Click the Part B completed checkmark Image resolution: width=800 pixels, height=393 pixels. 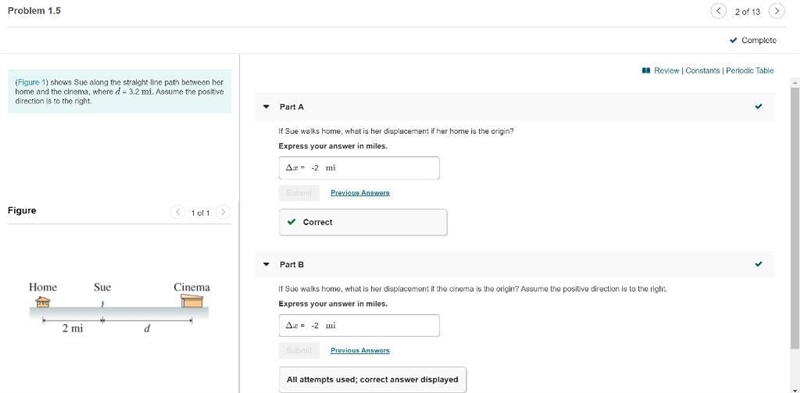click(758, 264)
